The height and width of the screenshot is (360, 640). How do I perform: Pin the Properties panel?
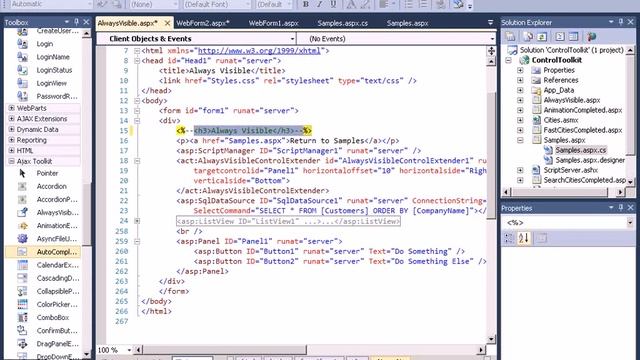tap(620, 208)
